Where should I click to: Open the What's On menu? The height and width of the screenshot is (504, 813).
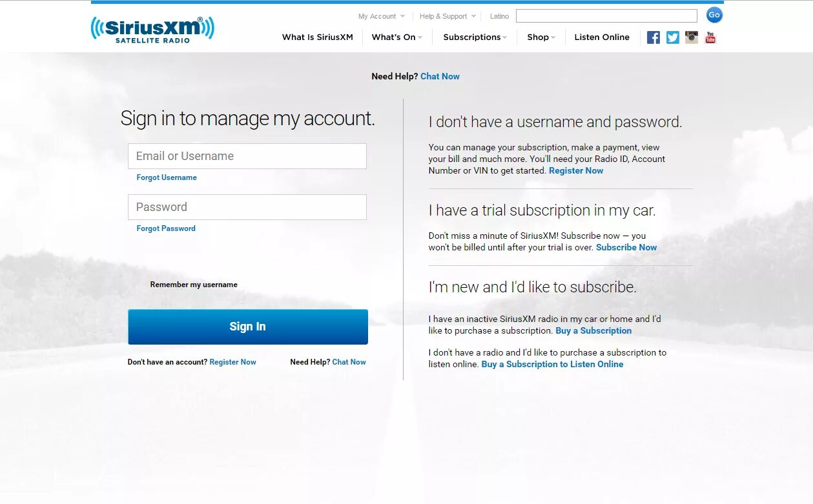pos(396,37)
